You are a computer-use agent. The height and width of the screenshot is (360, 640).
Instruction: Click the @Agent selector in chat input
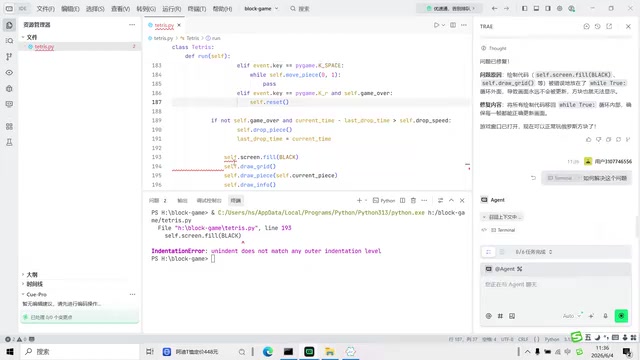504,269
